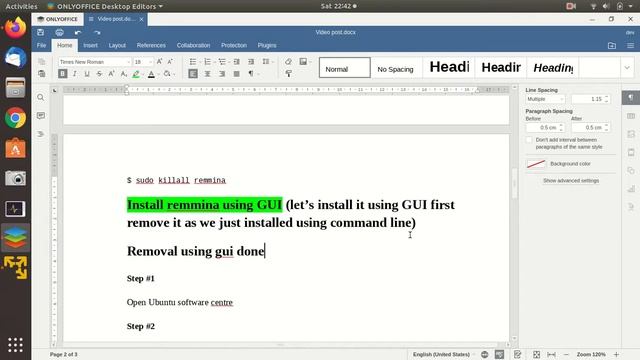Viewport: 640px width, 360px height.
Task: Toggle spell checking in status bar
Action: click(x=500, y=354)
